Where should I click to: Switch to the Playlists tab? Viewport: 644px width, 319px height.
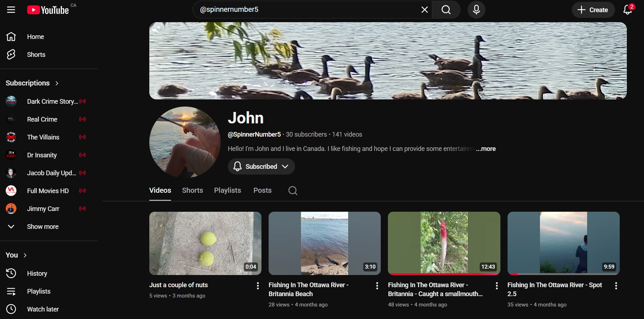[227, 191]
